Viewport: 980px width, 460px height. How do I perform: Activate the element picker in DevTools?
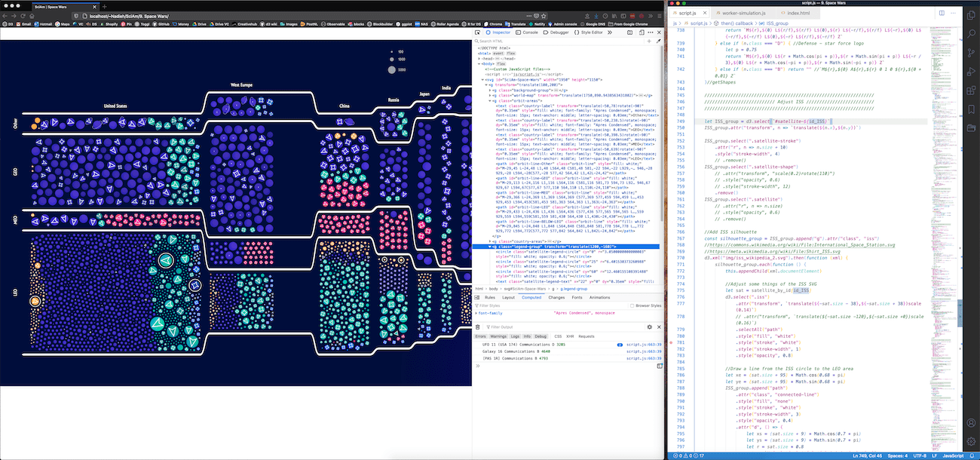(x=479, y=32)
